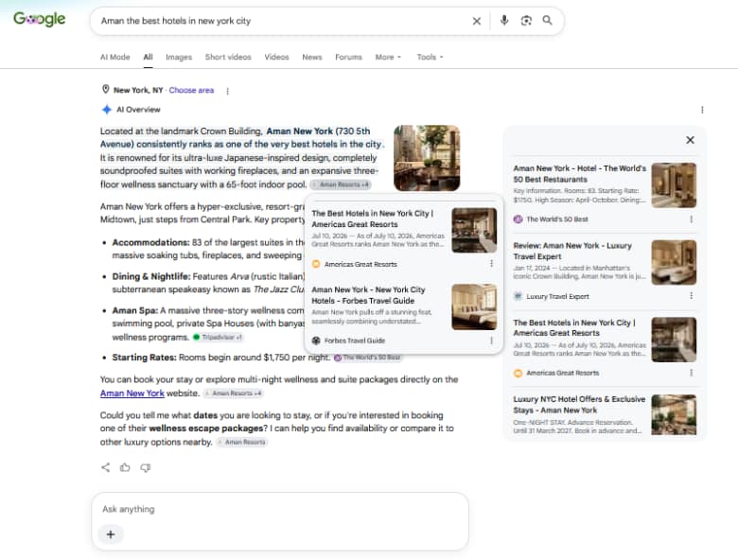Focus the Google search input field

pyautogui.click(x=282, y=21)
